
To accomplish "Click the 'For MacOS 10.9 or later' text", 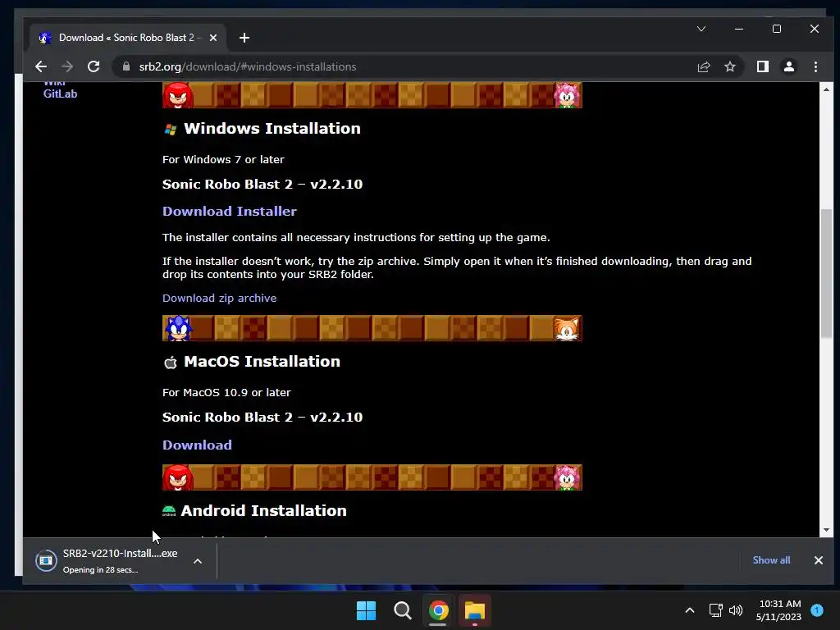I will point(226,392).
